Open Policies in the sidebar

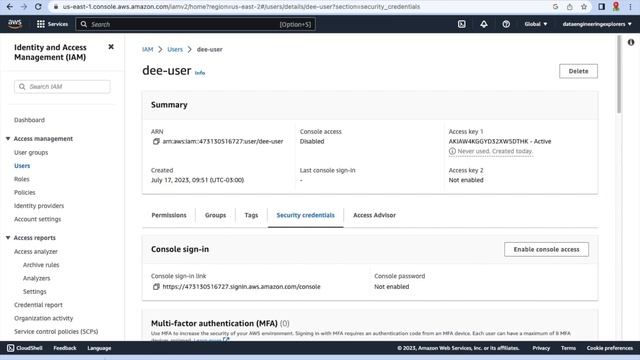pos(24,192)
